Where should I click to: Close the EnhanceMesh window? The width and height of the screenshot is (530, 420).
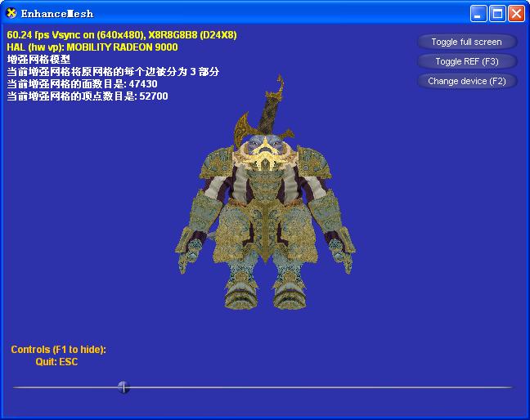tap(516, 13)
